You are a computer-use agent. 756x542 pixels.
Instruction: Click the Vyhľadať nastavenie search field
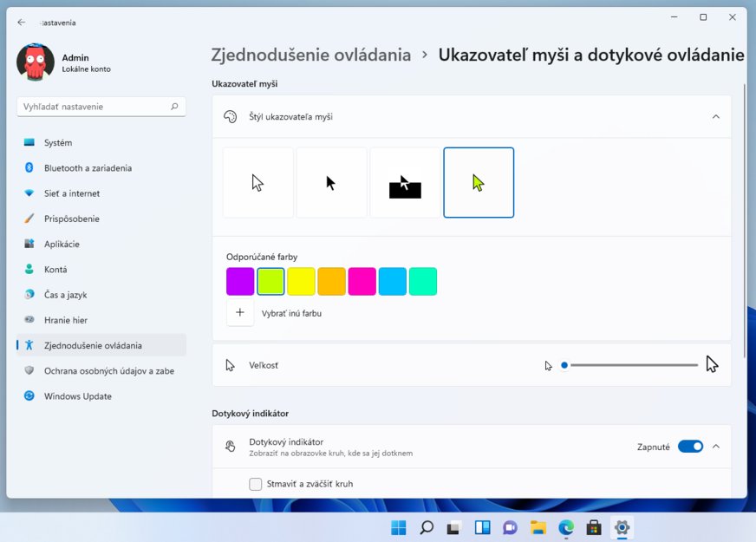pyautogui.click(x=94, y=107)
